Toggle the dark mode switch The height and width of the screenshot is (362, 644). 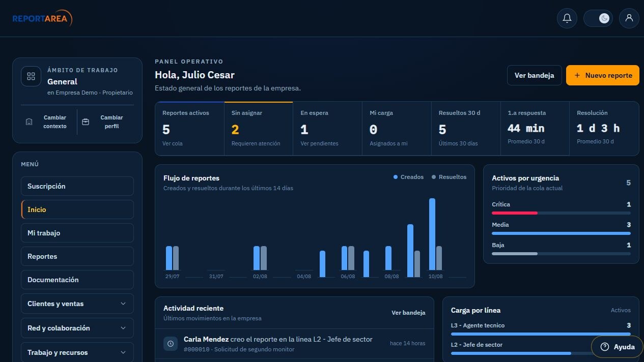click(x=598, y=18)
